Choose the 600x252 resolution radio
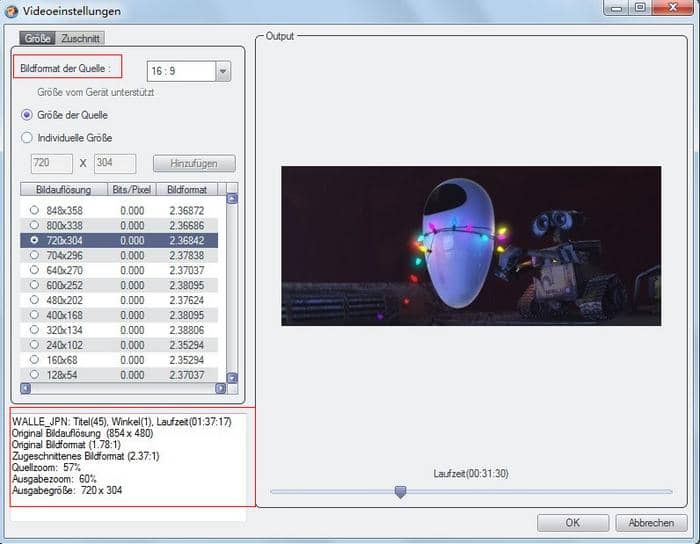 click(x=34, y=284)
